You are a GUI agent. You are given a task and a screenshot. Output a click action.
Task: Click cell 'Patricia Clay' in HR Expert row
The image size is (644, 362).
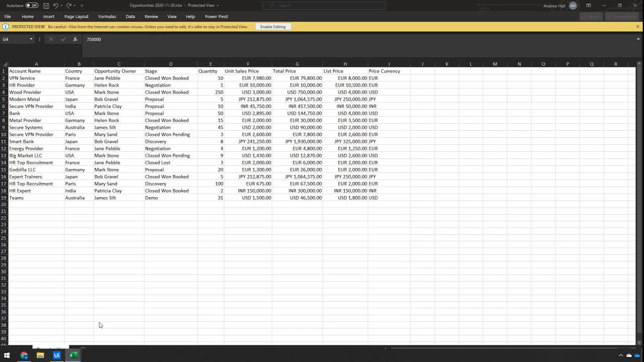click(x=119, y=191)
